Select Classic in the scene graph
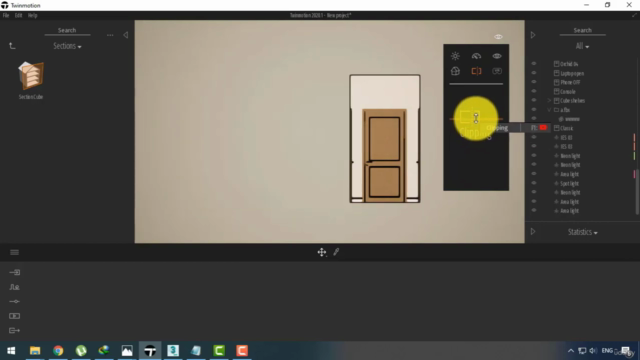Viewport: 640px width, 360px height. click(x=566, y=128)
